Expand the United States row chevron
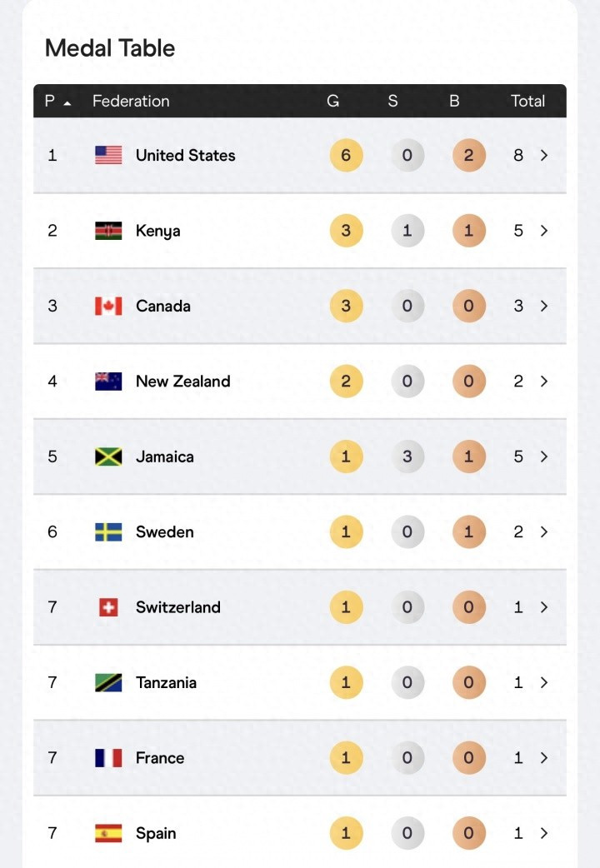Image resolution: width=600 pixels, height=868 pixels. 544,155
